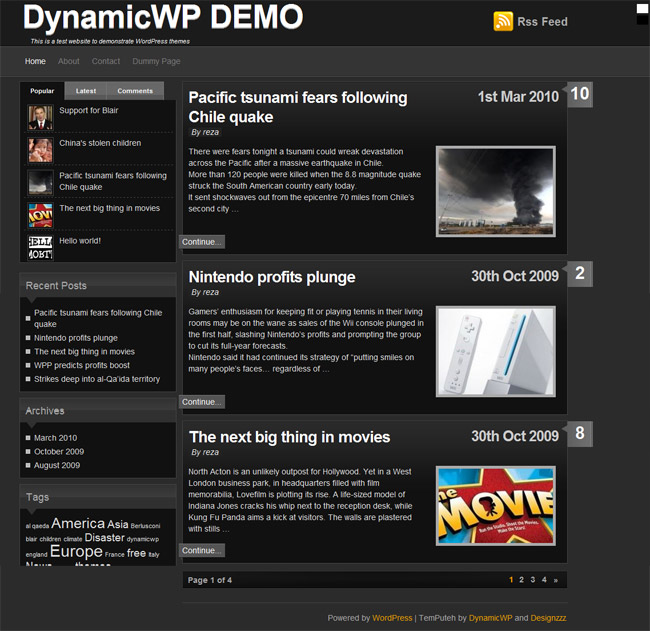
Task: Click the DynamicWP DEMO site title
Action: [163, 17]
